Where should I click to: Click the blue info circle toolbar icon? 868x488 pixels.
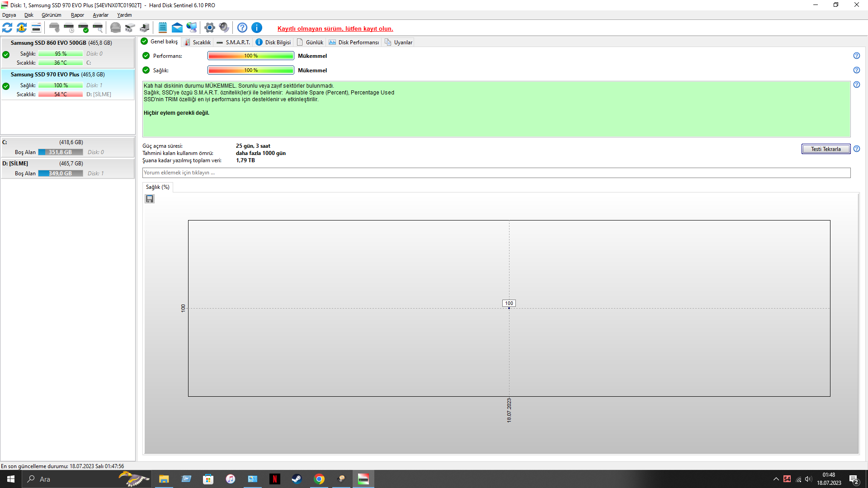(x=257, y=28)
